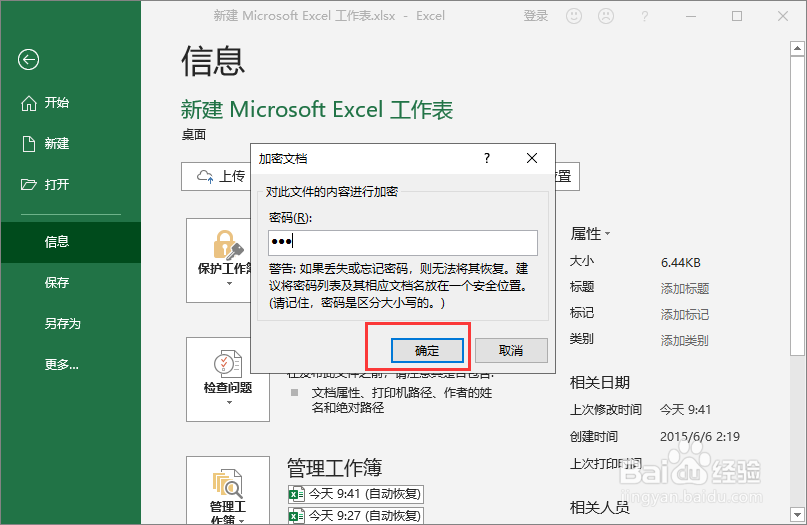Image resolution: width=807 pixels, height=525 pixels.
Task: Click the 相关日期 heading
Action: (x=600, y=382)
